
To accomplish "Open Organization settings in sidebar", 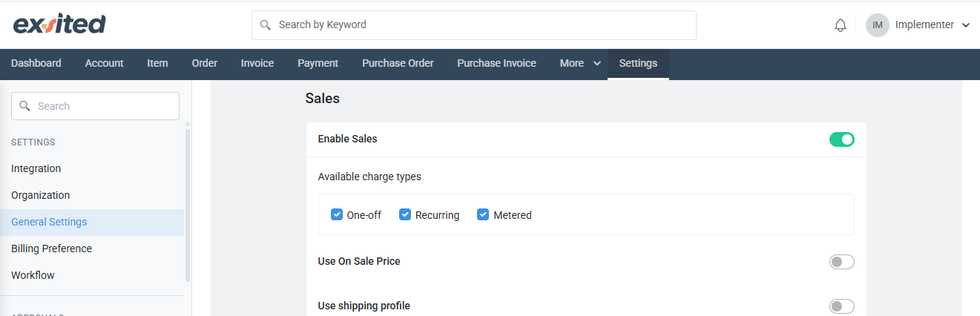I will [x=92, y=195].
